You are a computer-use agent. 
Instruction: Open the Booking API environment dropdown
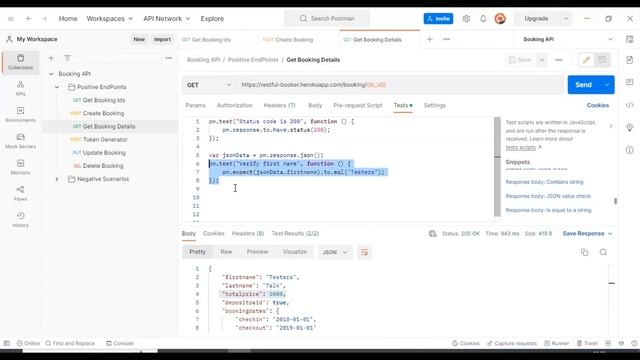pyautogui.click(x=568, y=40)
